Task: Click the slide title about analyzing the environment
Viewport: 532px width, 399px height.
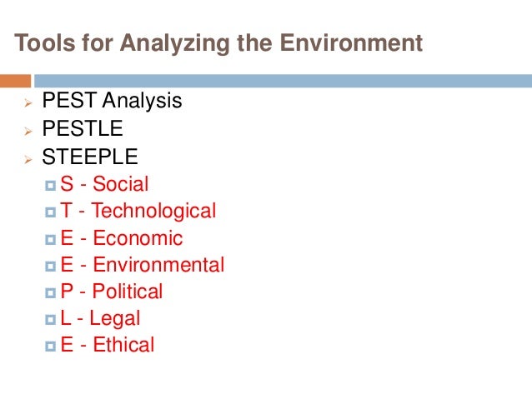Action: pyautogui.click(x=219, y=42)
